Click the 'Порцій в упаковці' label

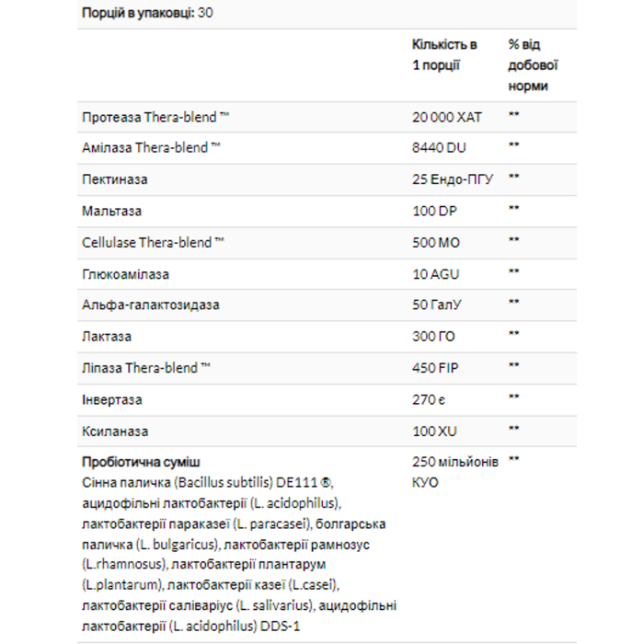point(138,13)
